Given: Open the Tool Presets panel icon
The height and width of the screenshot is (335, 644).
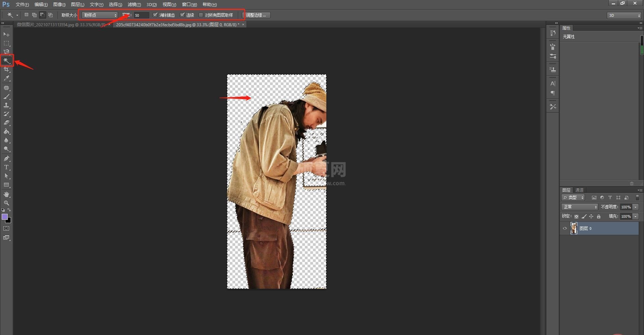Looking at the screenshot, I should click(x=553, y=107).
